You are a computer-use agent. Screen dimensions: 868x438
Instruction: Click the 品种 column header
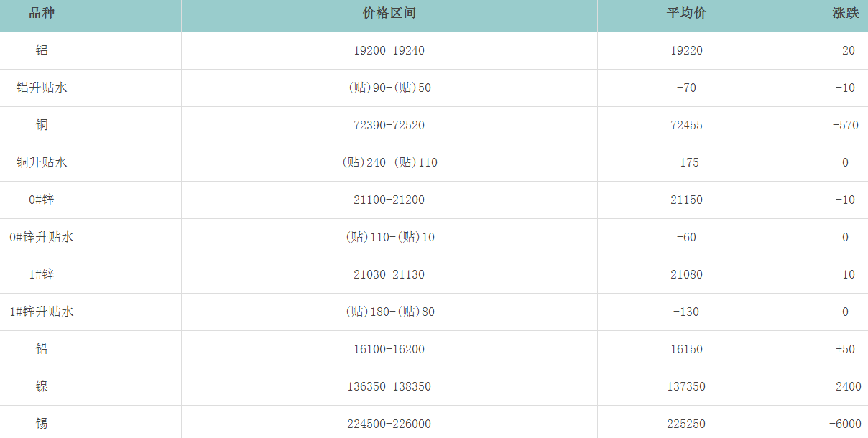click(x=42, y=14)
